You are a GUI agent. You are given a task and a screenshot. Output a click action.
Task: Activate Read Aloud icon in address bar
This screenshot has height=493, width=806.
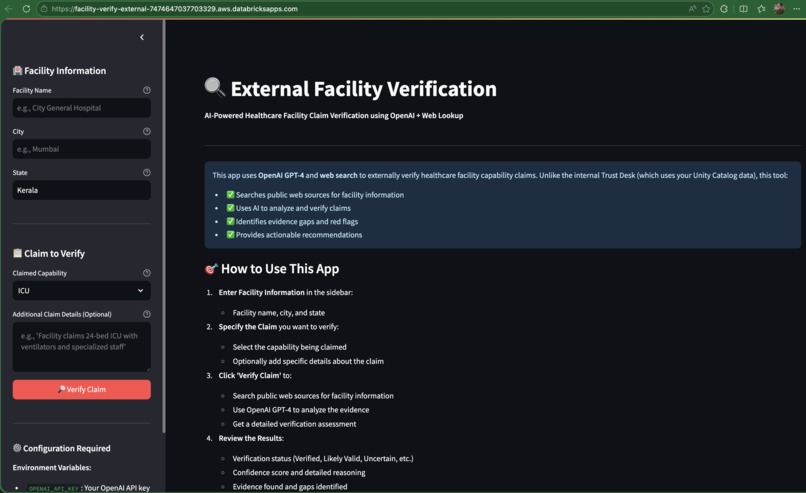coord(692,9)
